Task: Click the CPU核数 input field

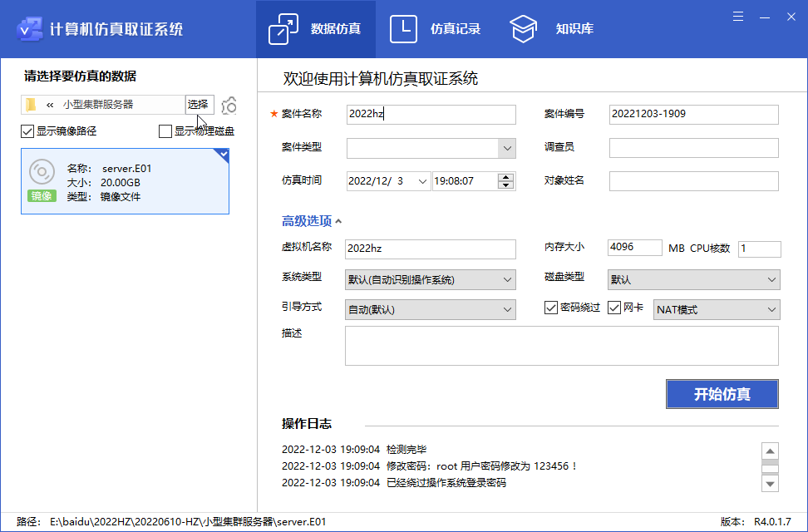Action: click(760, 249)
